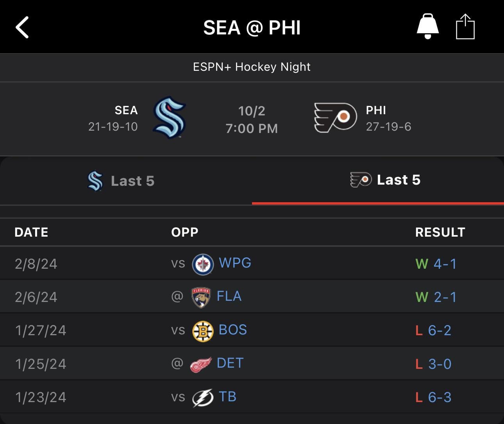Screen dimensions: 504x424
Task: Switch to Seattle Last 5 tab
Action: click(121, 181)
